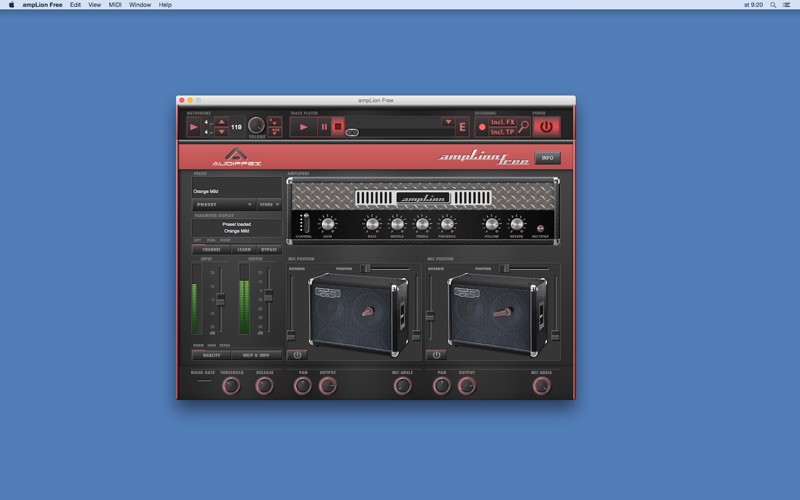Click the right cabinet OUTPUT knob
The image size is (800, 500).
pos(467,386)
